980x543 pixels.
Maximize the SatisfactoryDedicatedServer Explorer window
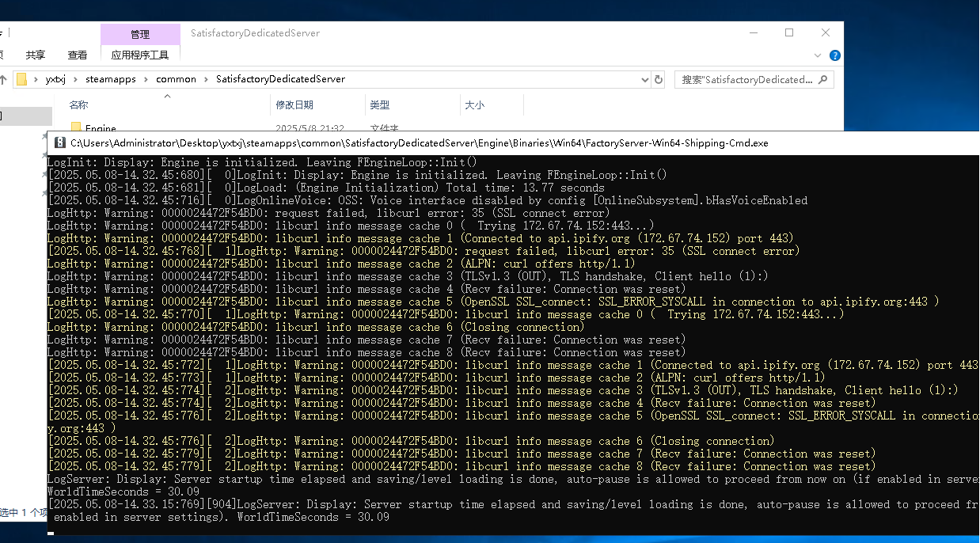coord(789,32)
